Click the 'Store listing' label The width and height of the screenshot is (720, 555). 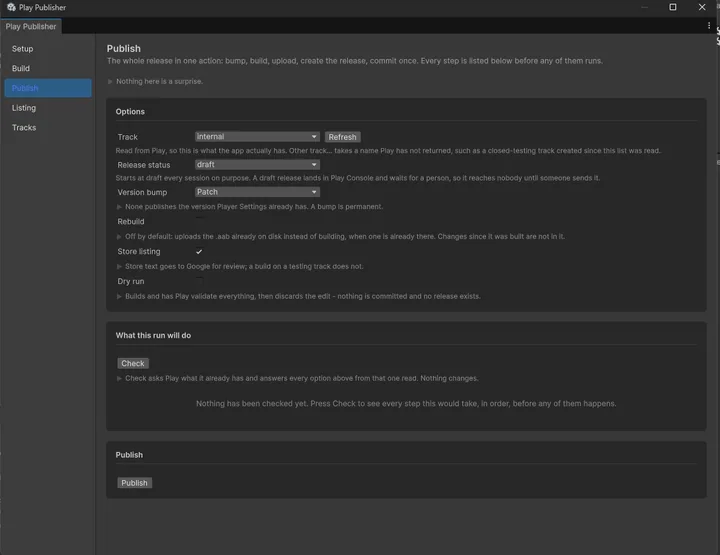click(139, 252)
